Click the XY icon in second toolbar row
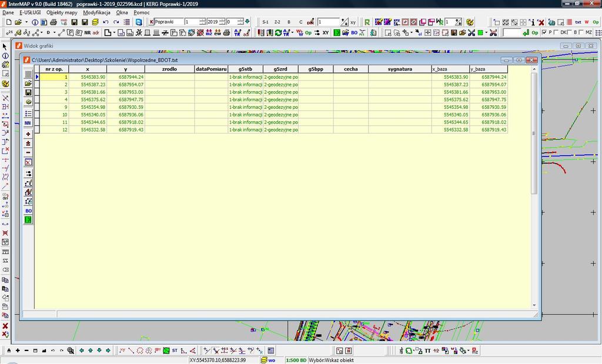This screenshot has width=602, height=364. (326, 33)
